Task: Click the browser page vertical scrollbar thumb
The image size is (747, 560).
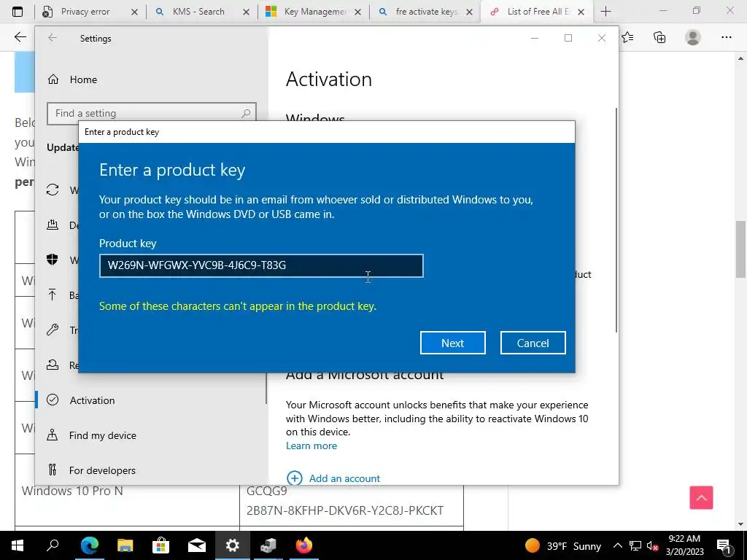Action: point(740,249)
